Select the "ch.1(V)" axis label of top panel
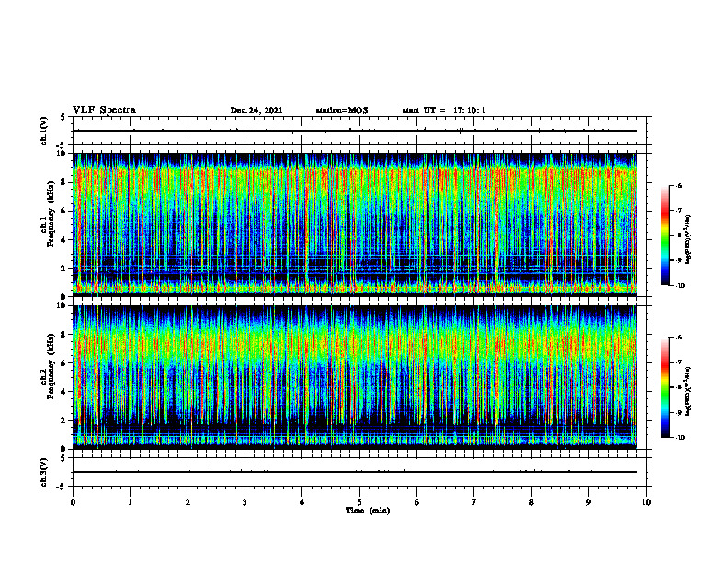Image resolution: width=728 pixels, height=563 pixels. click(43, 131)
